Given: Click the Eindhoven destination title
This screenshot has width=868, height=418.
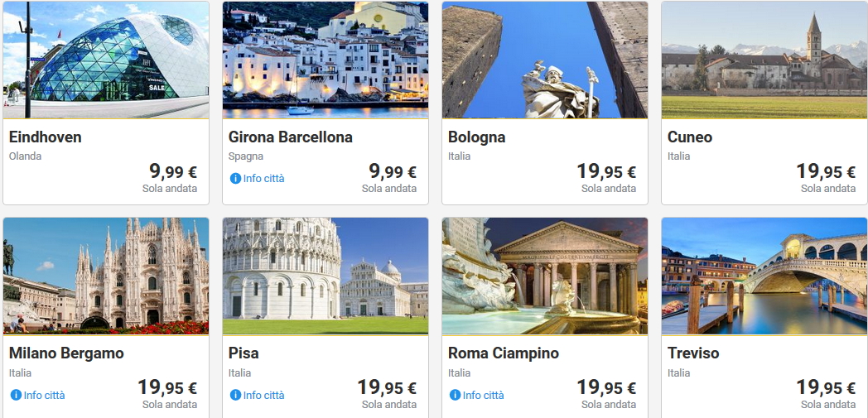Looking at the screenshot, I should click(46, 137).
